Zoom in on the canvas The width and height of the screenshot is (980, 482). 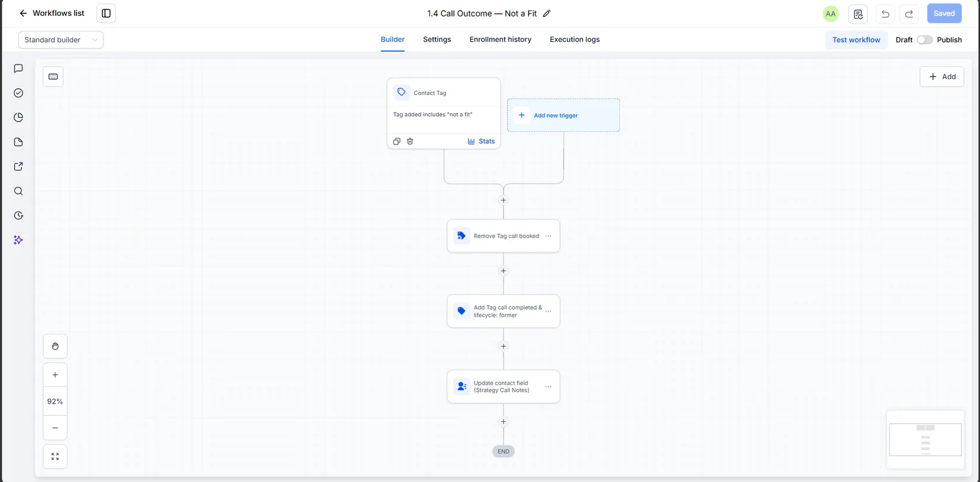click(x=55, y=375)
